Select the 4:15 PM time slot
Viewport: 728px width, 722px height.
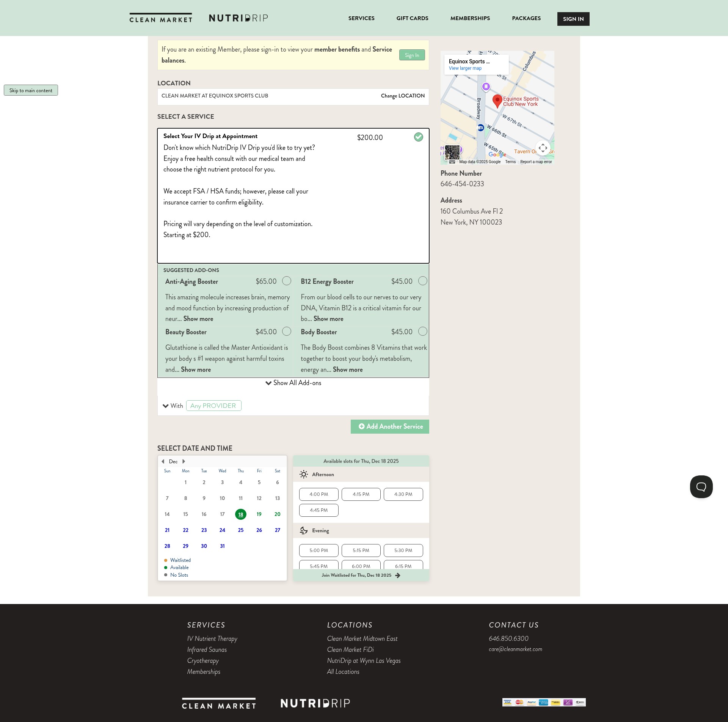pos(361,494)
